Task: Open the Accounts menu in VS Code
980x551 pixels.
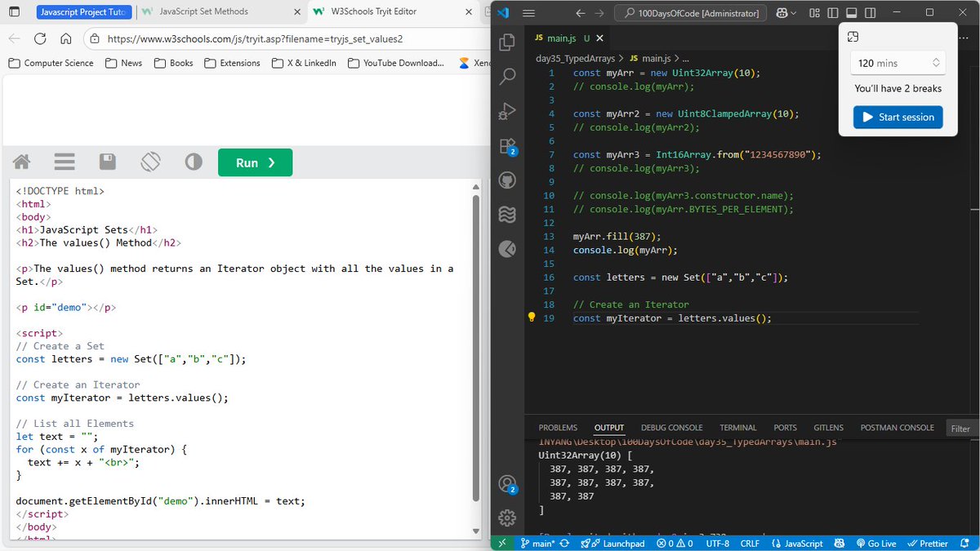Action: pyautogui.click(x=507, y=484)
